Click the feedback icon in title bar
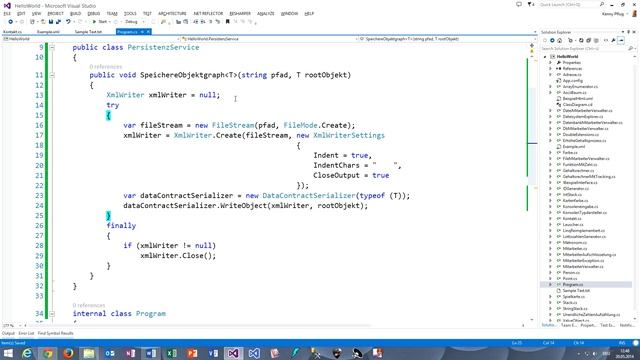Screen dimensions: 640x360 [519, 4]
